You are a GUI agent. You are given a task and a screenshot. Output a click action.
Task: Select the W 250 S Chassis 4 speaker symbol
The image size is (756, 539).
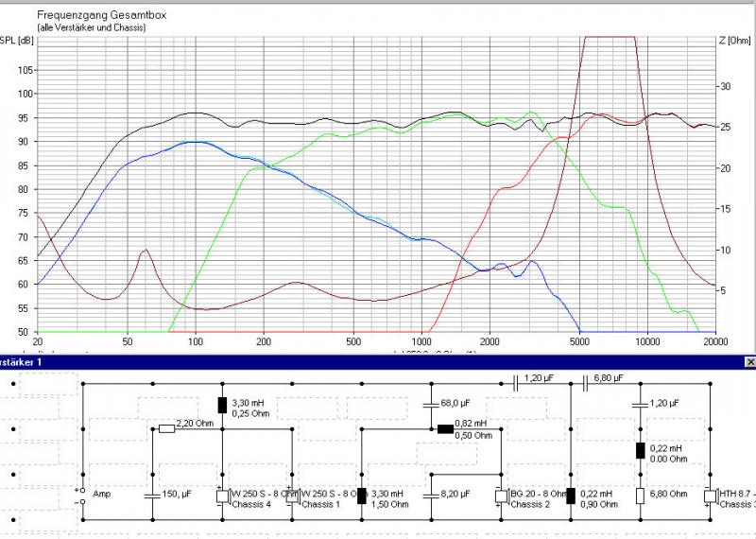pos(222,496)
